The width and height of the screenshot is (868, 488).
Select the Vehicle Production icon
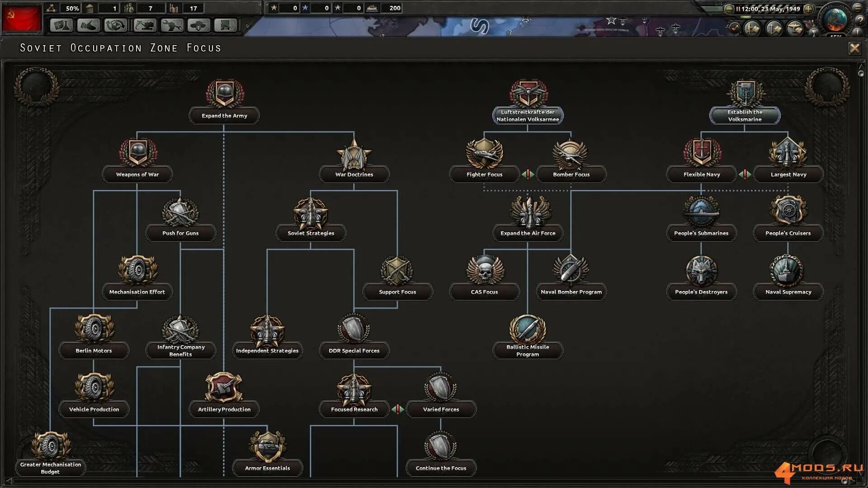coord(94,387)
